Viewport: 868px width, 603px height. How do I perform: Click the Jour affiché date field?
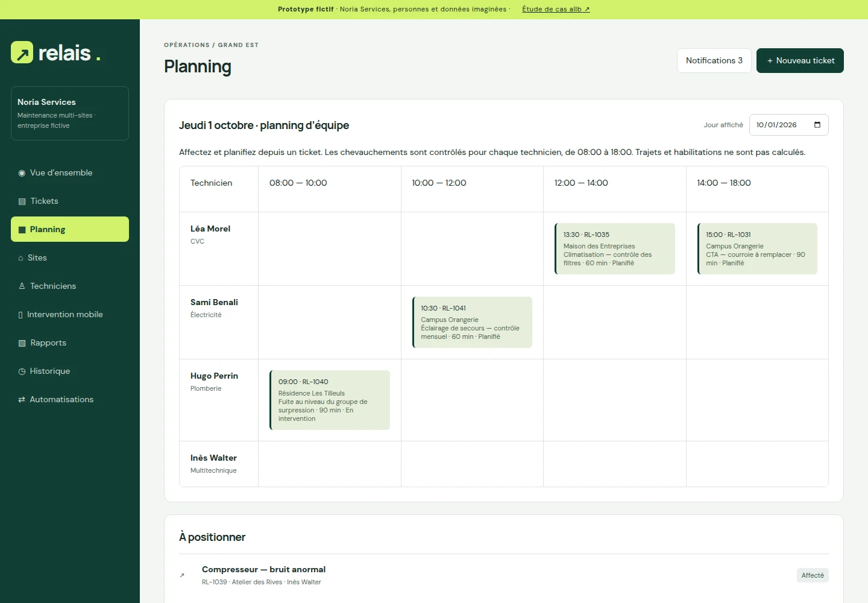[x=788, y=125]
